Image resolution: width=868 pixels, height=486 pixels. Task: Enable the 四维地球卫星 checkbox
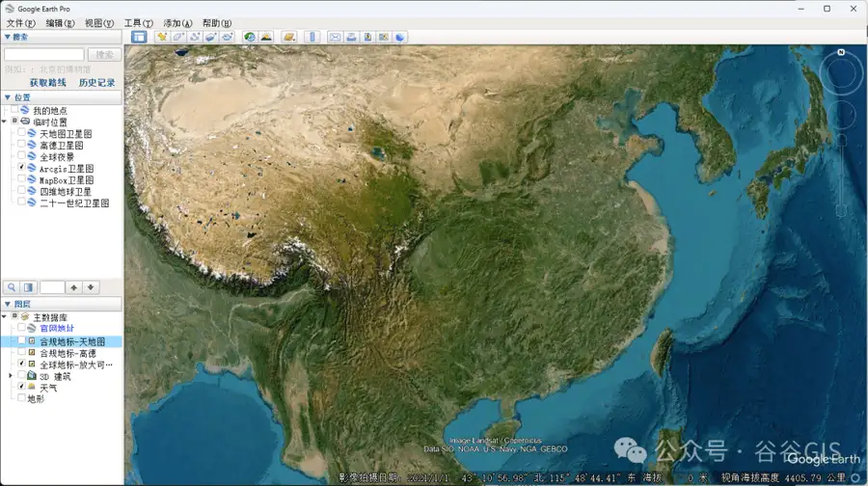tap(21, 191)
